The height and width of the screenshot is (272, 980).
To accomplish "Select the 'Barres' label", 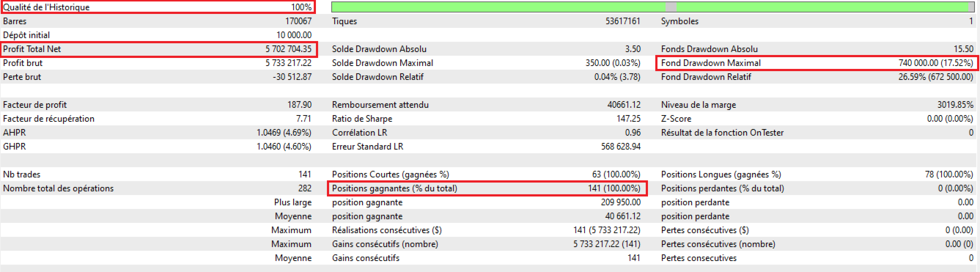I will click(x=15, y=21).
